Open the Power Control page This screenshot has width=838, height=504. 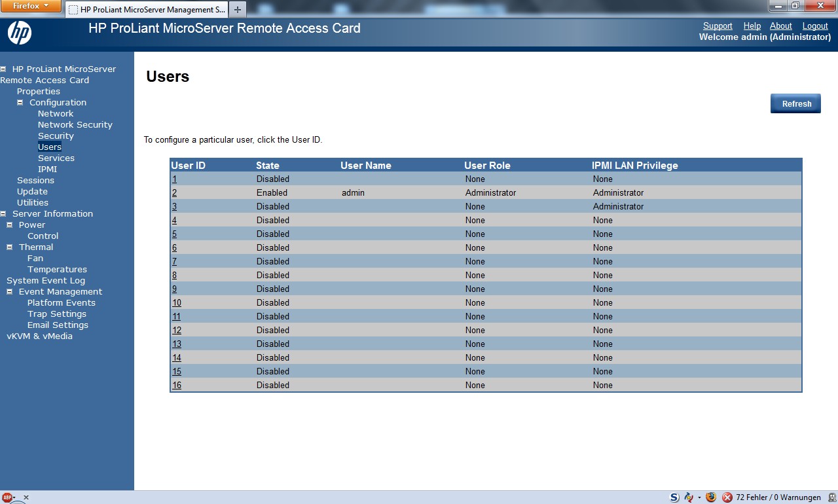pyautogui.click(x=43, y=236)
